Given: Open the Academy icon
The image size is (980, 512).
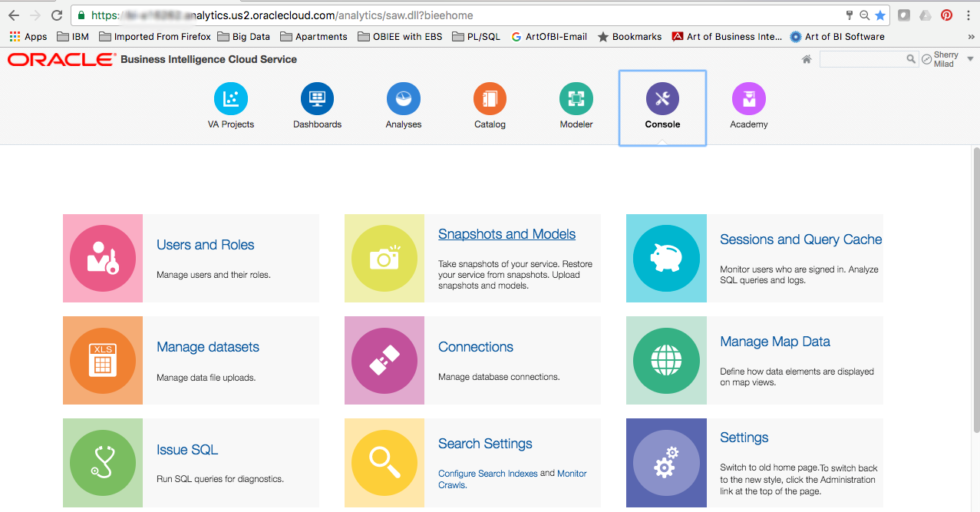Looking at the screenshot, I should pyautogui.click(x=749, y=99).
